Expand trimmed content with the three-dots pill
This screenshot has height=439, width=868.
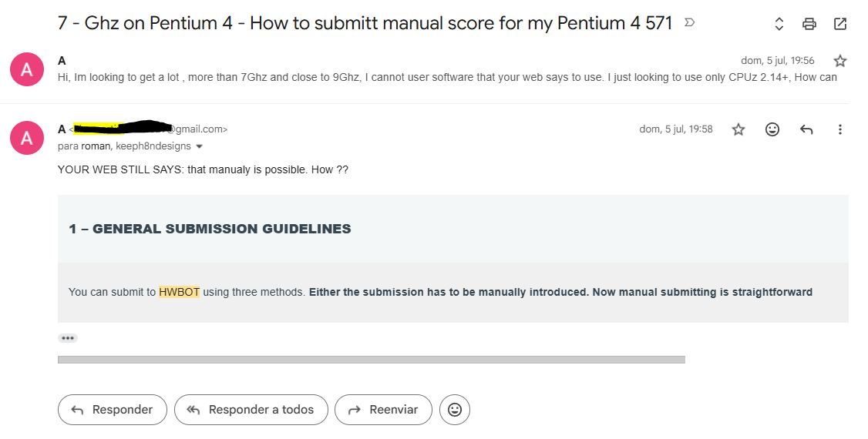click(68, 338)
